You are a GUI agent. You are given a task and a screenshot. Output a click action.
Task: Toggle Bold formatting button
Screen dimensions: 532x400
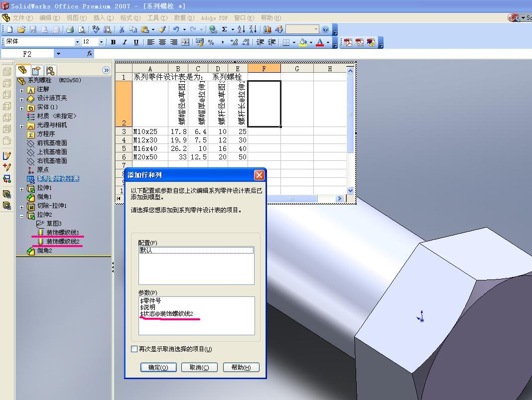click(x=113, y=42)
